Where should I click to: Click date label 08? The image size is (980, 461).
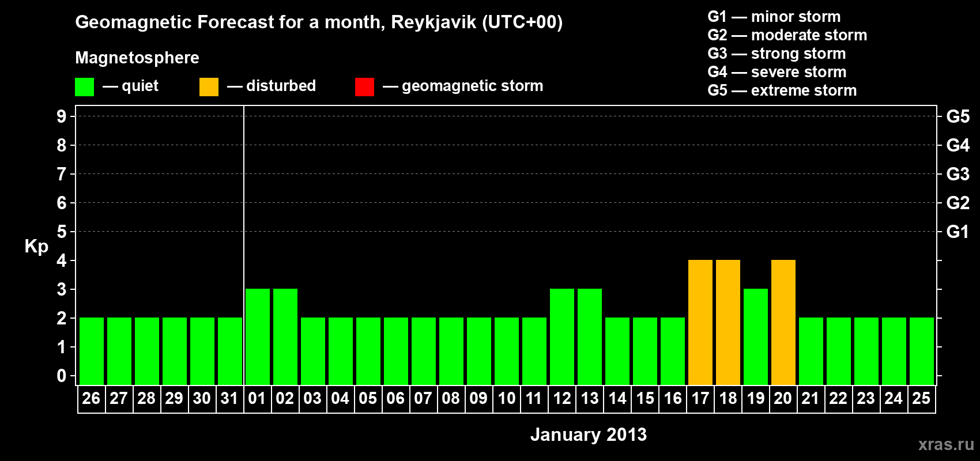click(451, 398)
